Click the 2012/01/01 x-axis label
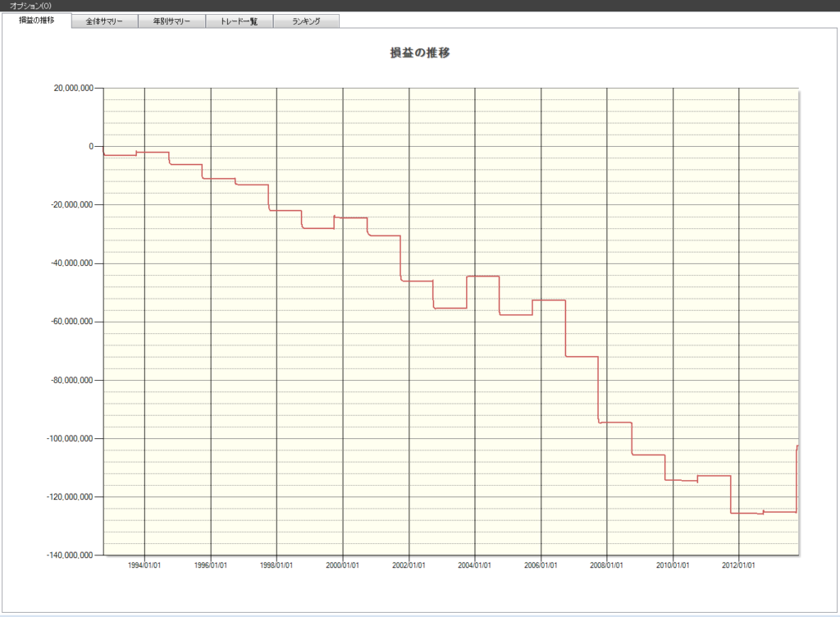This screenshot has width=840, height=617. tap(738, 565)
